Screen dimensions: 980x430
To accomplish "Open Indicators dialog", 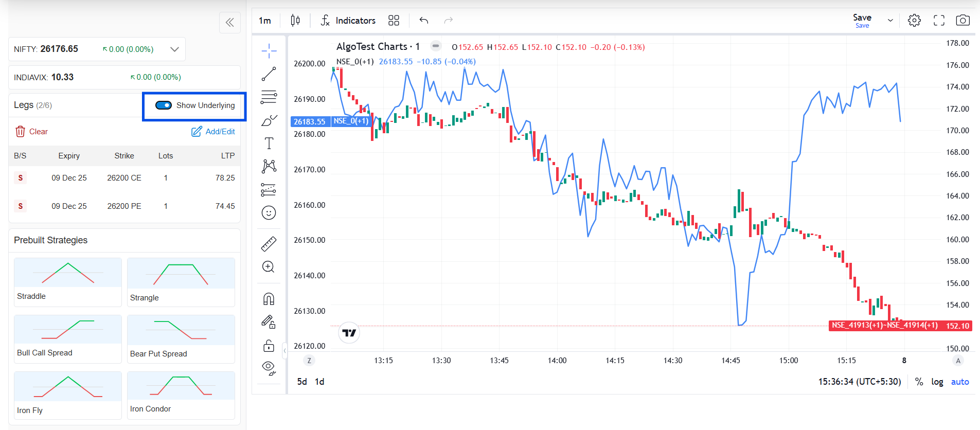I will (348, 20).
